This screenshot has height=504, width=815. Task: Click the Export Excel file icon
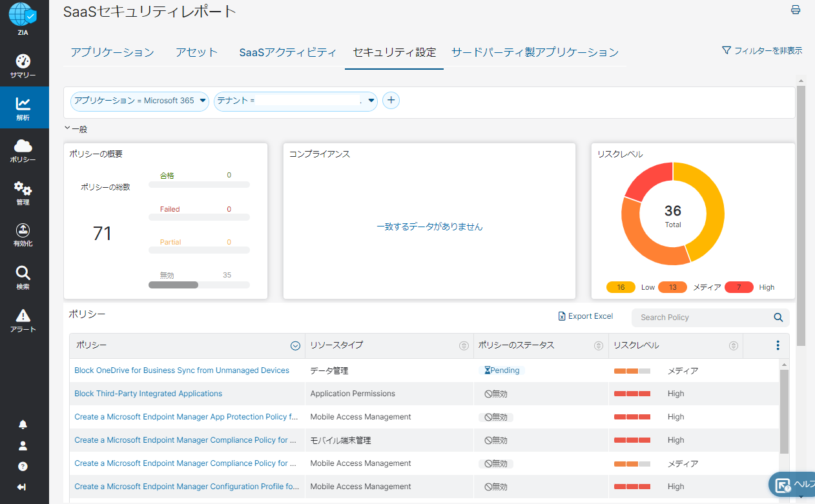click(562, 316)
